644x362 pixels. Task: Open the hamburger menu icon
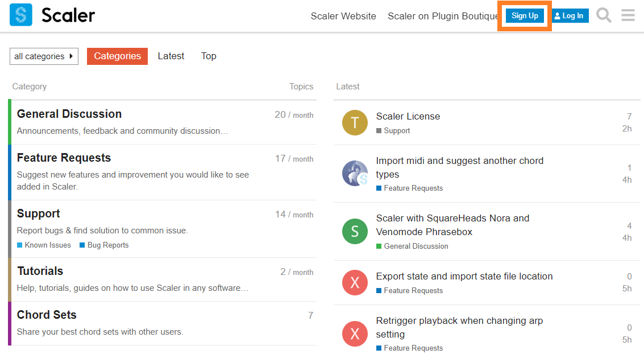[628, 15]
